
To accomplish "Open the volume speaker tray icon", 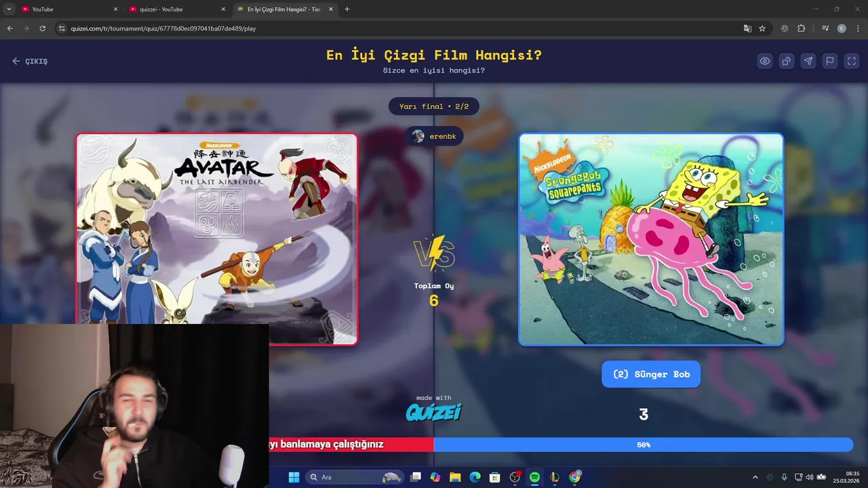I will coord(810,477).
